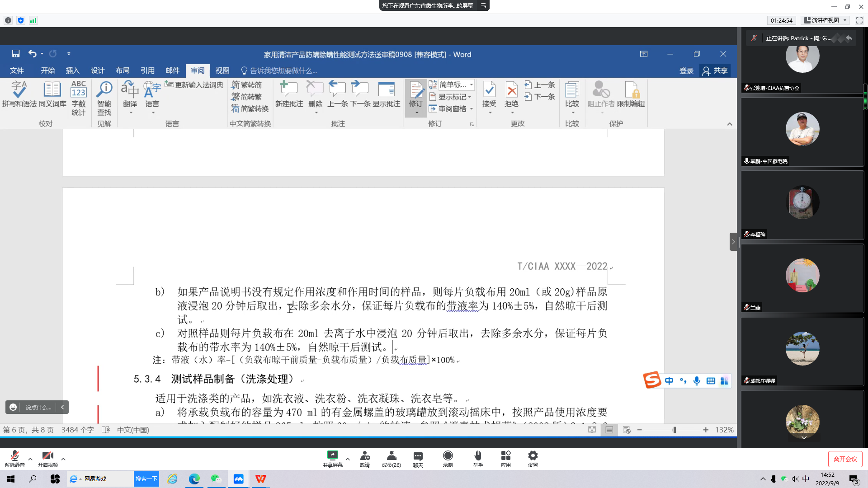Expand video options arrow
The height and width of the screenshot is (488, 868).
click(x=63, y=459)
